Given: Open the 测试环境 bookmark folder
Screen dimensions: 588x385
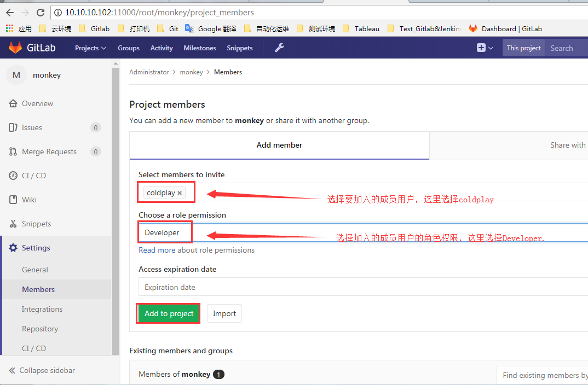Looking at the screenshot, I should pyautogui.click(x=316, y=28).
